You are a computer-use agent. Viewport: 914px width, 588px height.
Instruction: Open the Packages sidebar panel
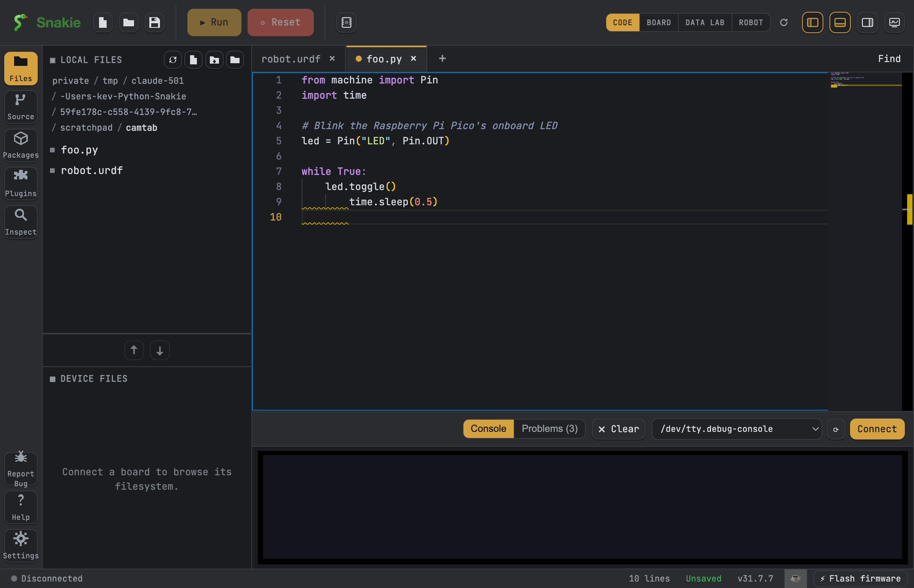click(21, 145)
